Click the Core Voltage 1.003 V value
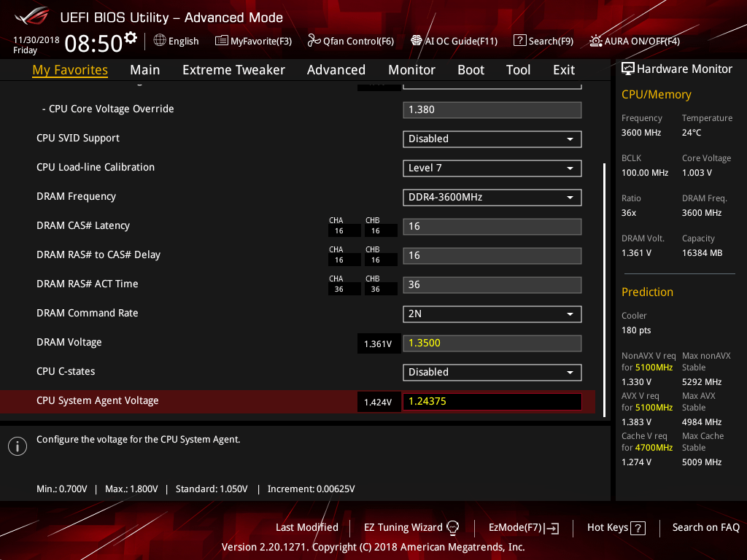 697,173
